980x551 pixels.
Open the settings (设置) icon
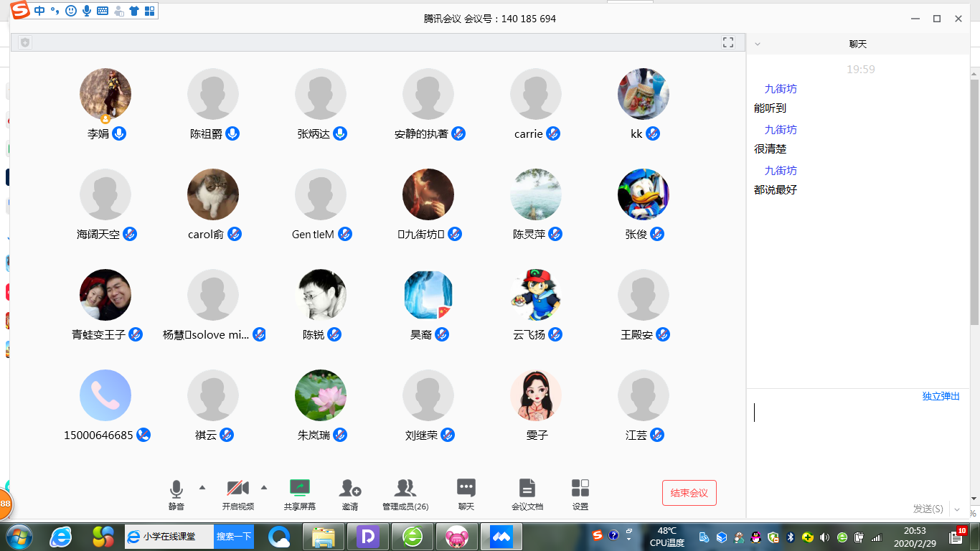[x=580, y=489]
